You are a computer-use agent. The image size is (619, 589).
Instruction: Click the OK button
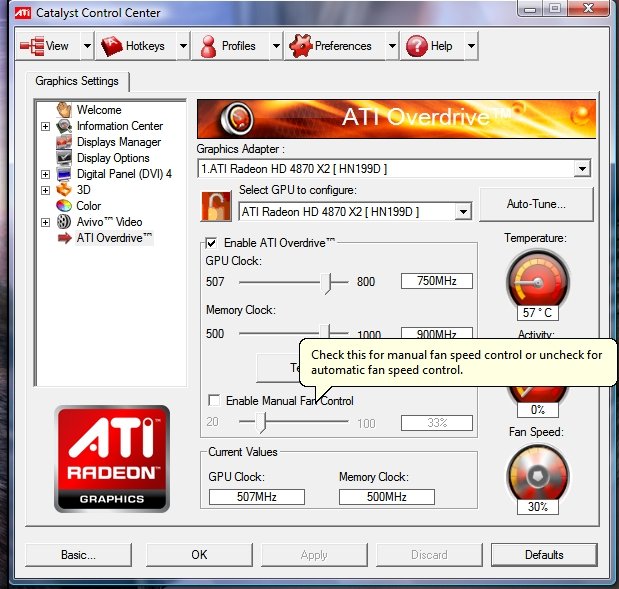199,555
